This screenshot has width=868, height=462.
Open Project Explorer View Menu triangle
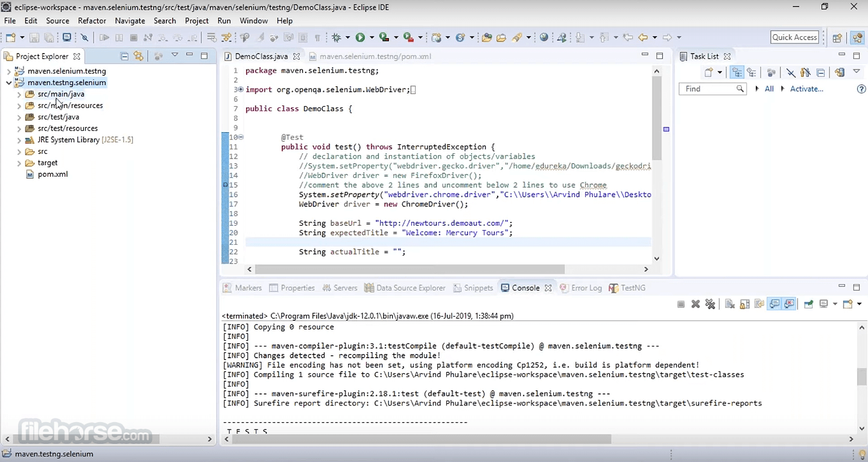174,55
